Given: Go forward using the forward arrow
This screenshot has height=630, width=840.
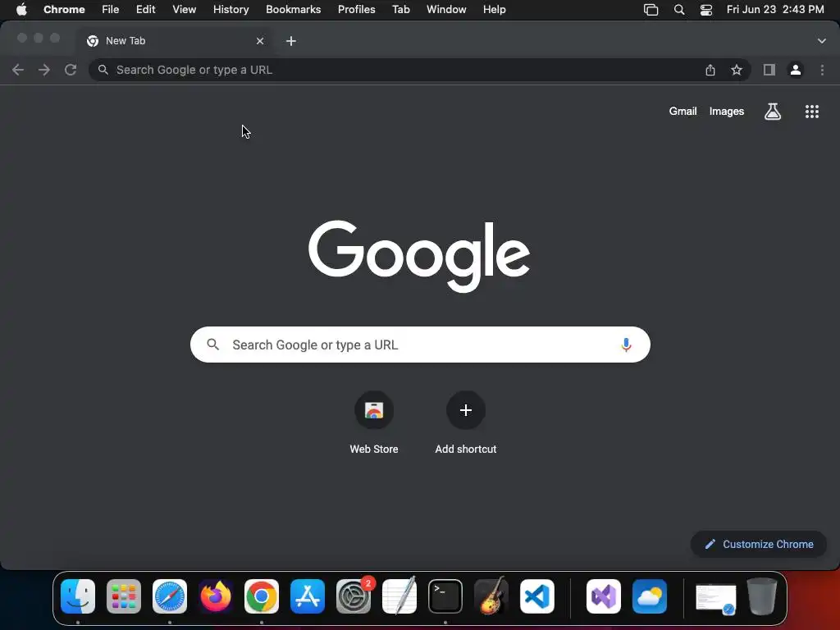Looking at the screenshot, I should click(44, 70).
